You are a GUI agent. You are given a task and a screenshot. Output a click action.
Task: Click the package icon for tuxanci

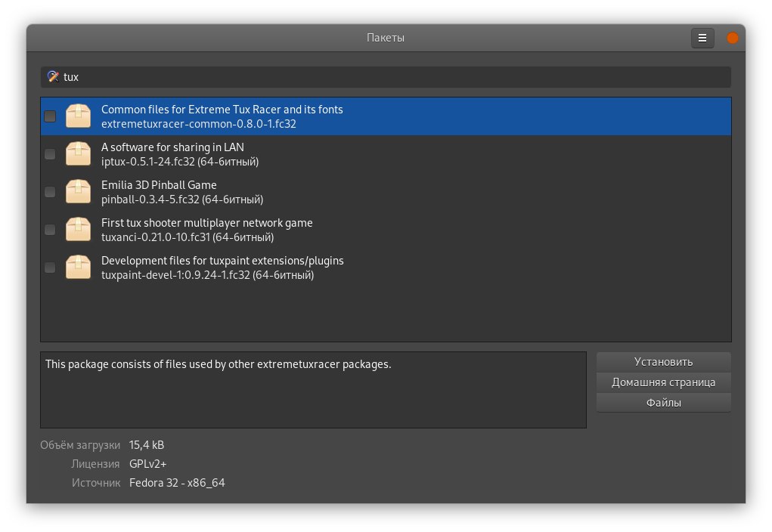(x=79, y=229)
